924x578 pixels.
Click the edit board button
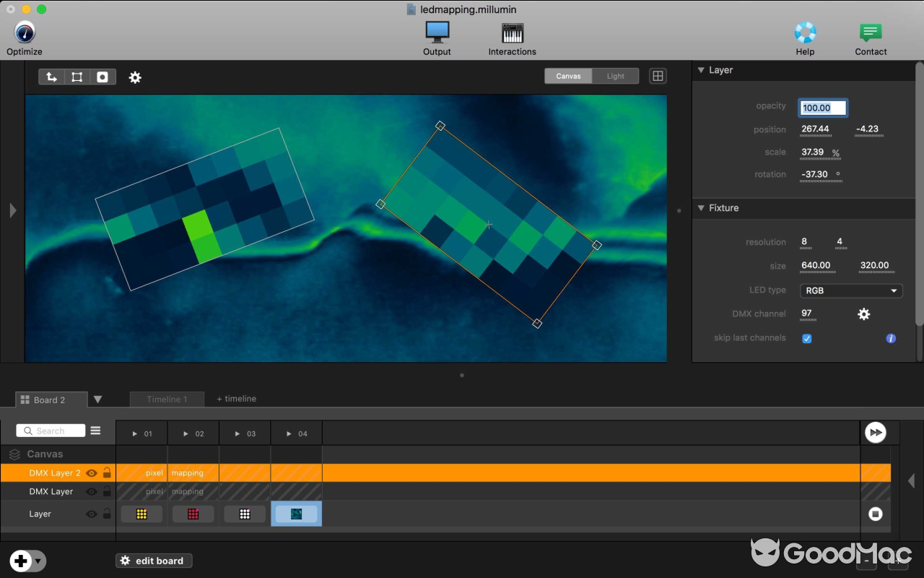click(154, 561)
